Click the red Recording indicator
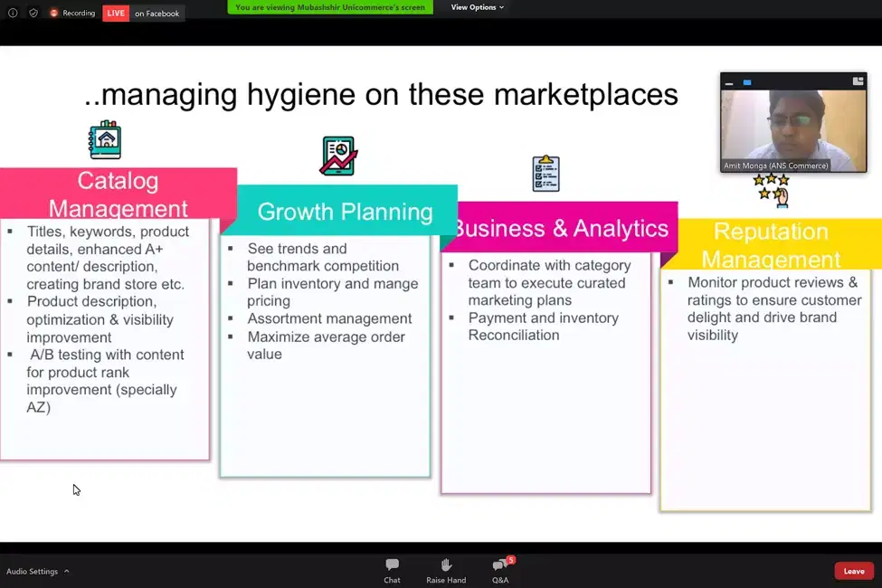 pyautogui.click(x=72, y=13)
